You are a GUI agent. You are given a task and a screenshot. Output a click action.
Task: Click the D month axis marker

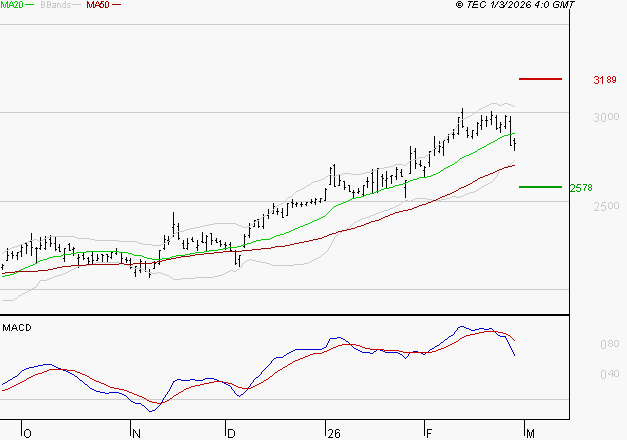click(231, 434)
